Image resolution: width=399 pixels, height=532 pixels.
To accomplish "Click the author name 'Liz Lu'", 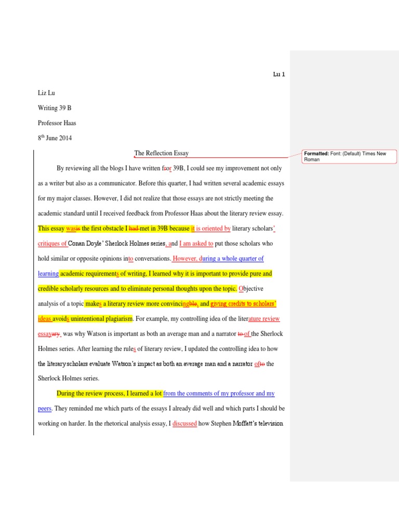I will (46, 93).
